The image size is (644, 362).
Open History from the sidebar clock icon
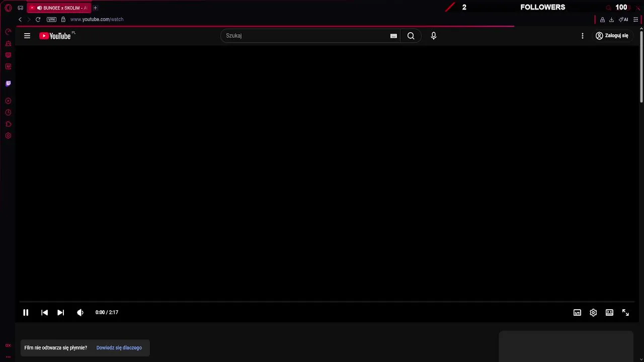tap(8, 113)
